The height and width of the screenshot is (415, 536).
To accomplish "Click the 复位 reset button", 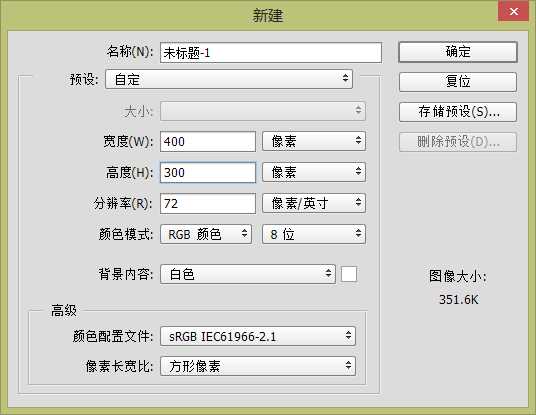I will click(x=458, y=82).
